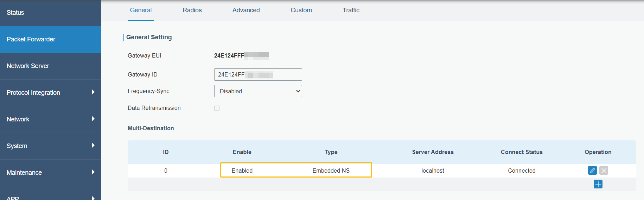
Task: Click the Multi-Destination heading
Action: [151, 128]
